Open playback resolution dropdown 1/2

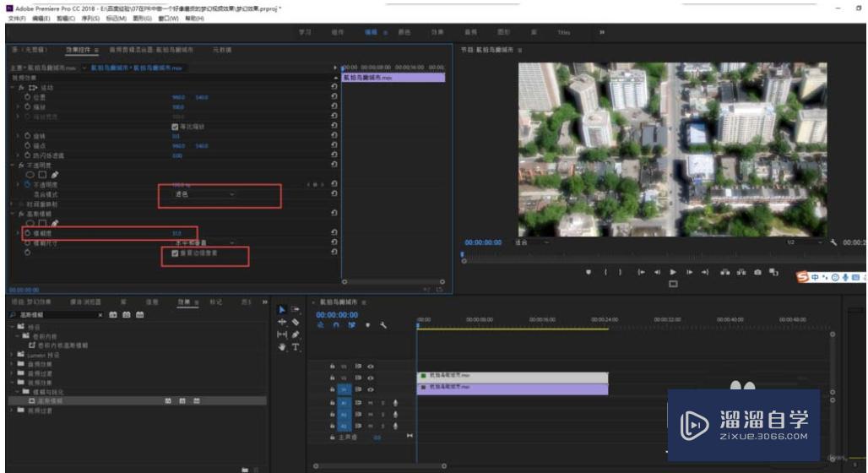click(805, 242)
